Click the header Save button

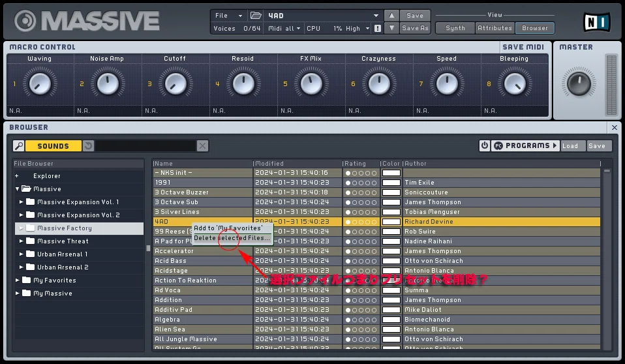(x=415, y=16)
